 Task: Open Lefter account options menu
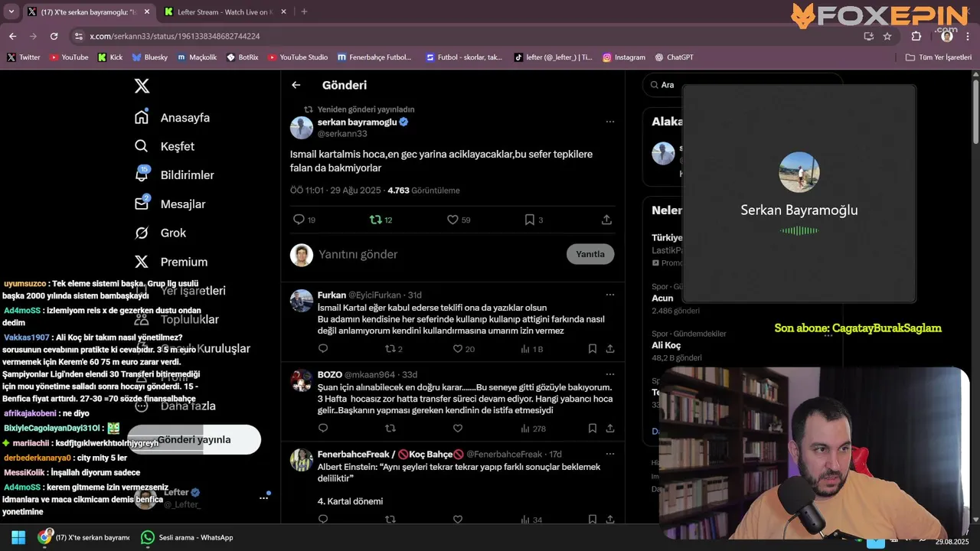click(x=263, y=497)
